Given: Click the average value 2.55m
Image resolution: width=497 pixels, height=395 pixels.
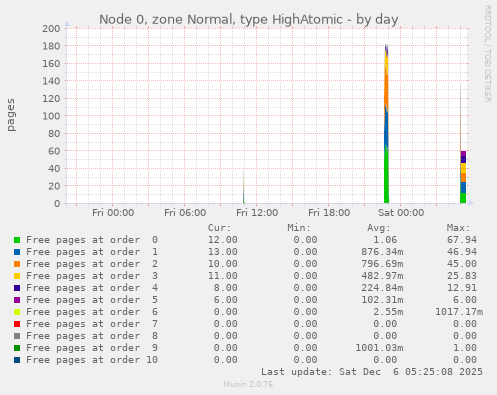Looking at the screenshot, I should 388,312.
